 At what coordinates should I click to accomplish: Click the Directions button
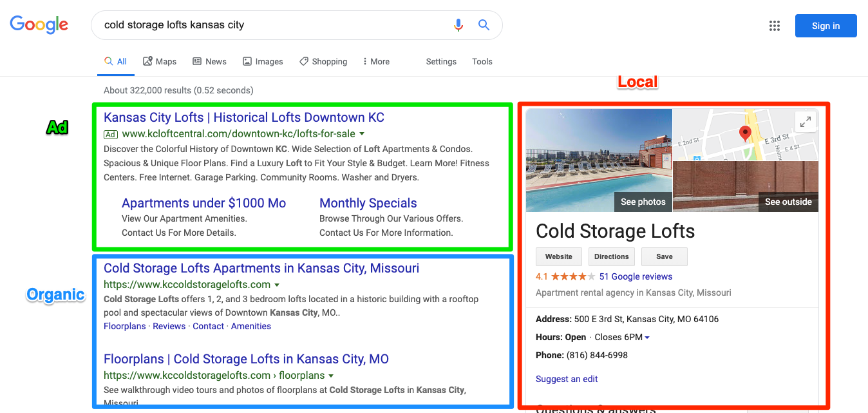611,256
